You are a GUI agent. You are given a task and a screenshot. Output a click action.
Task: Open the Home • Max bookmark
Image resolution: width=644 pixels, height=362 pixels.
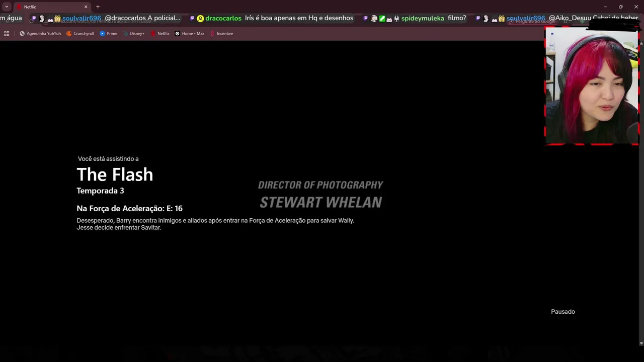190,34
